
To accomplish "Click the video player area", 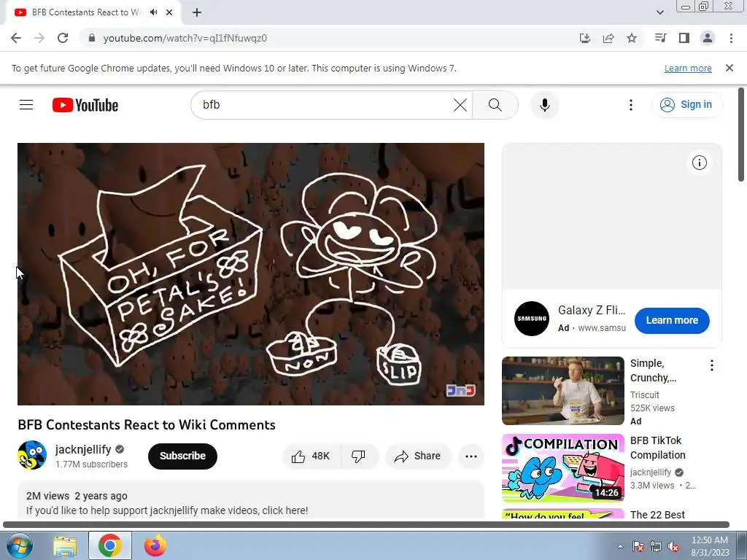I will click(251, 274).
